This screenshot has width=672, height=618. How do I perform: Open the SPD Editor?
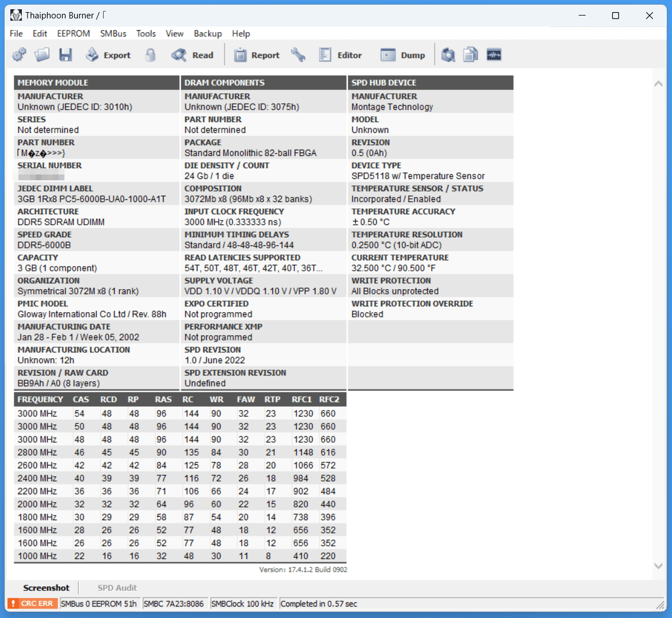tap(340, 55)
